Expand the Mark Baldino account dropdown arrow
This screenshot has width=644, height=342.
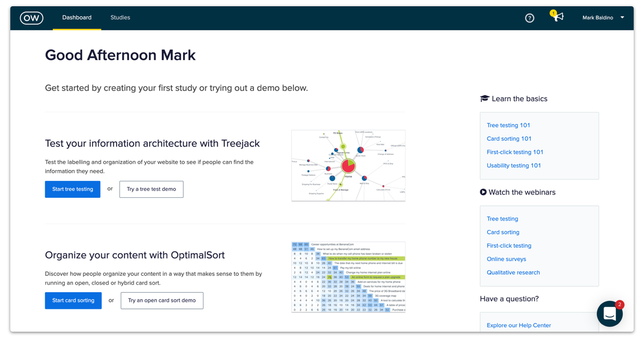622,18
